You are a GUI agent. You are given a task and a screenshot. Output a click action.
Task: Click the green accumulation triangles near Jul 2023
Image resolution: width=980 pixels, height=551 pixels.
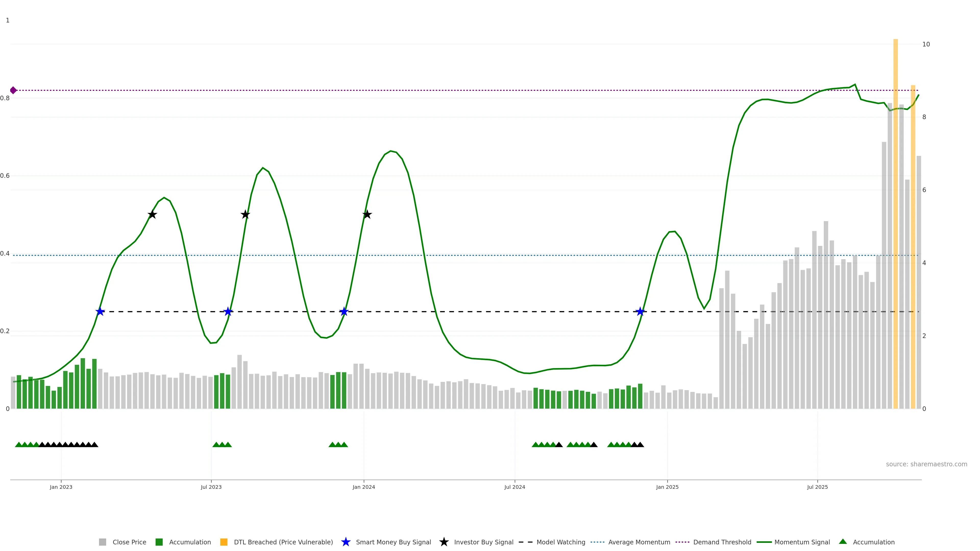pyautogui.click(x=222, y=445)
